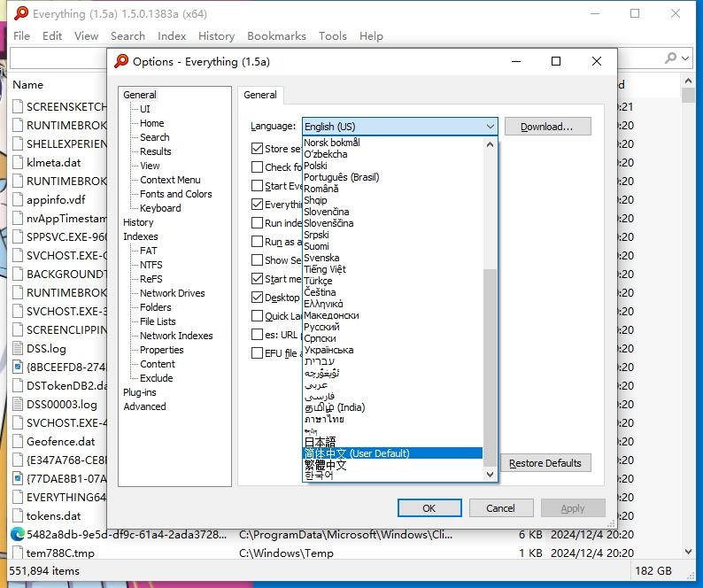Switch to the General tab in Options
Image resolution: width=703 pixels, height=588 pixels.
coord(260,95)
